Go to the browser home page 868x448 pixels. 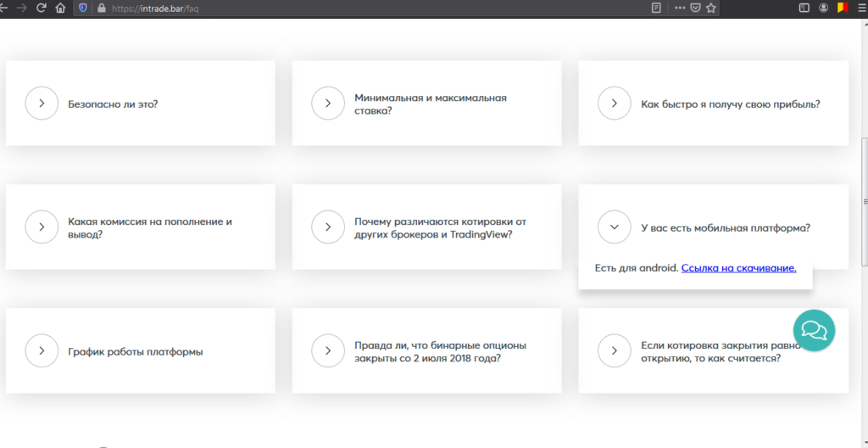click(60, 8)
